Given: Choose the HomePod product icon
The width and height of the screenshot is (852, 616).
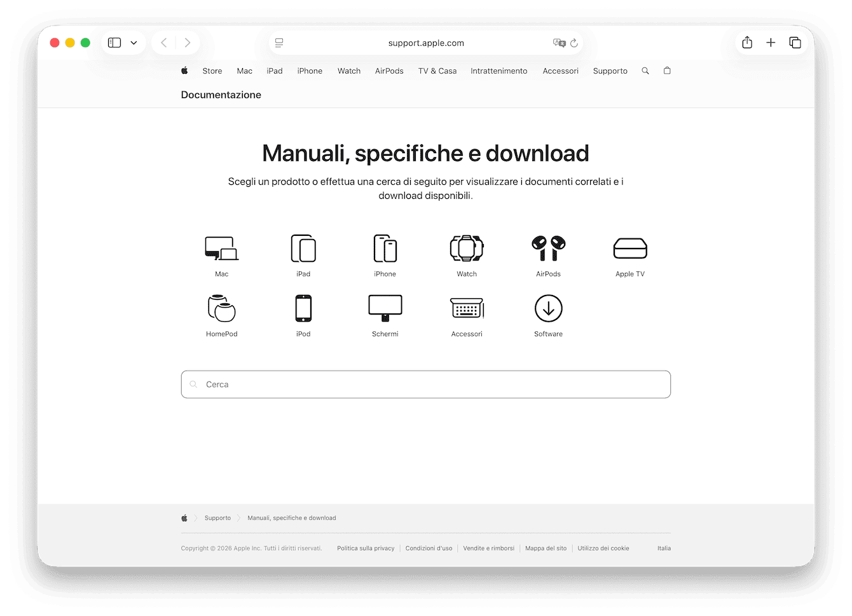Looking at the screenshot, I should click(x=221, y=308).
